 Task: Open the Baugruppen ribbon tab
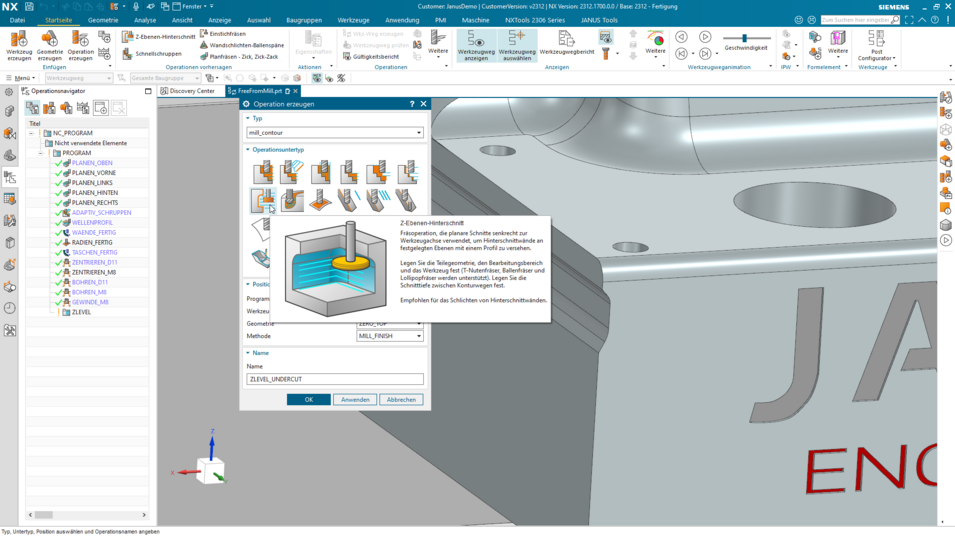(304, 20)
